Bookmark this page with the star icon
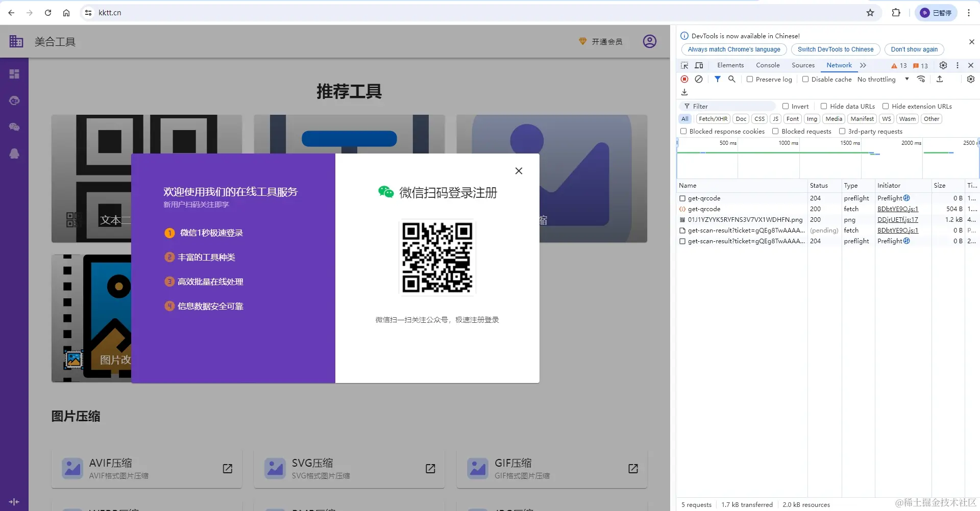Image resolution: width=980 pixels, height=511 pixels. [x=870, y=13]
